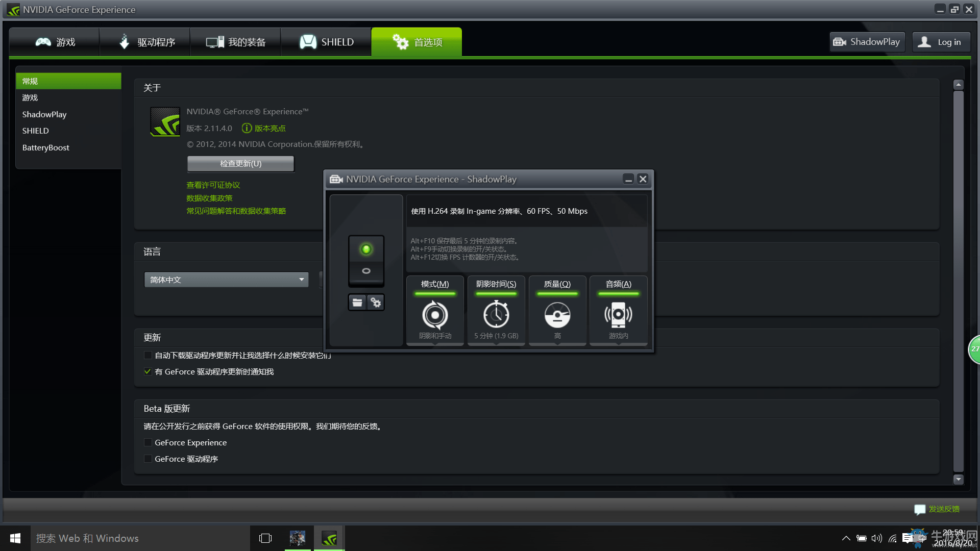Show hidden system tray icons
This screenshot has width=980, height=551.
846,538
